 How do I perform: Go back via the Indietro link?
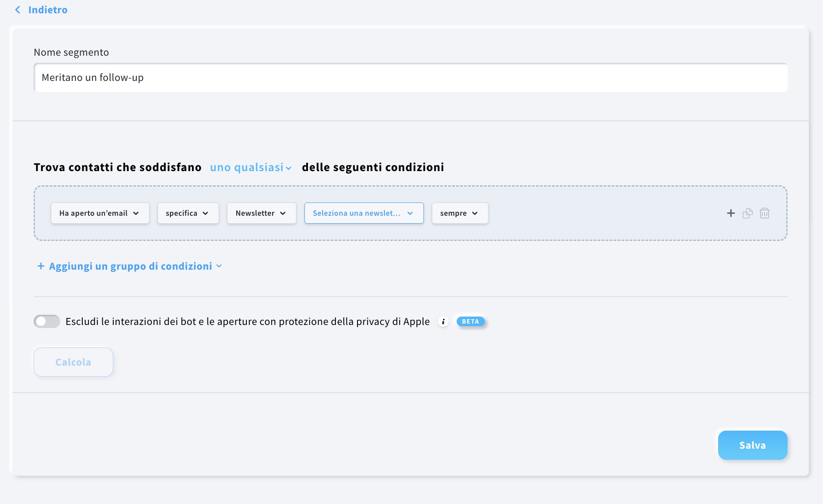pyautogui.click(x=48, y=10)
